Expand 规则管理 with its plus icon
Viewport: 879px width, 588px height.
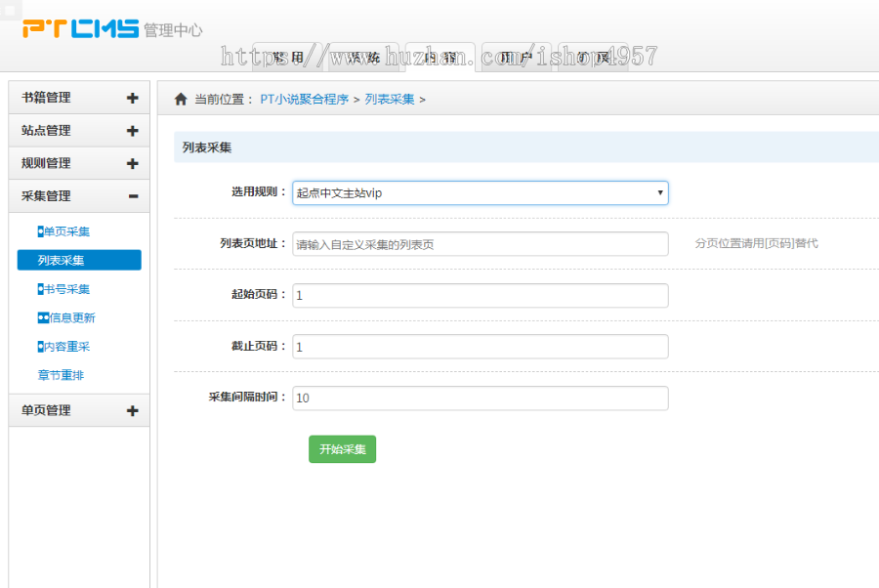132,164
